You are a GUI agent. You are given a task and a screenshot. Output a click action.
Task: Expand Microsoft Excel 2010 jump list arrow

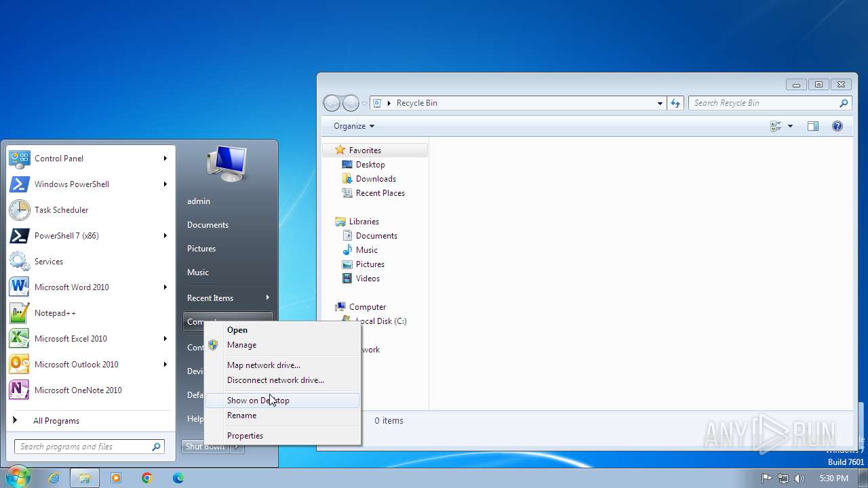pyautogui.click(x=165, y=339)
